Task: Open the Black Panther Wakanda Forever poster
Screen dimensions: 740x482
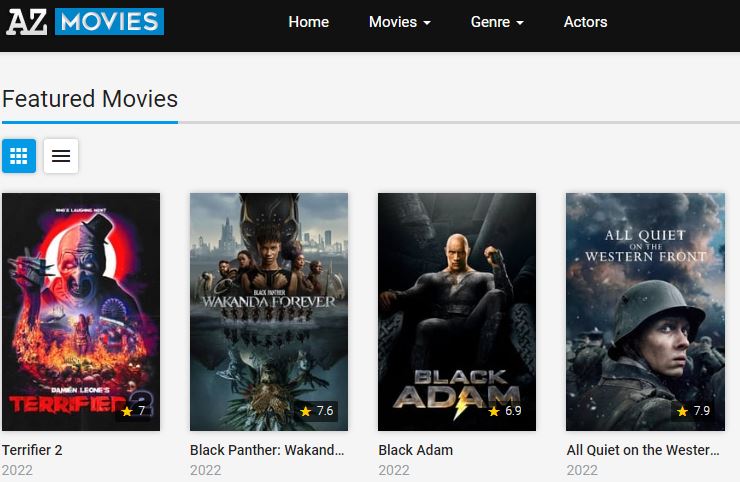Action: point(269,312)
